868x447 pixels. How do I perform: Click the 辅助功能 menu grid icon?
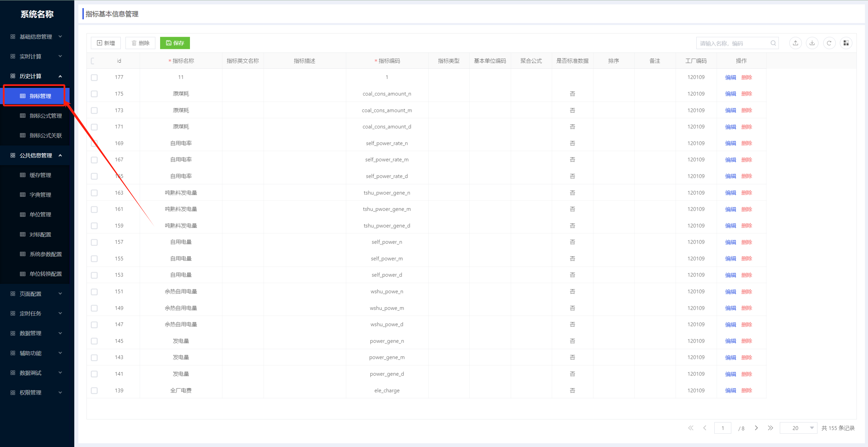[13, 353]
